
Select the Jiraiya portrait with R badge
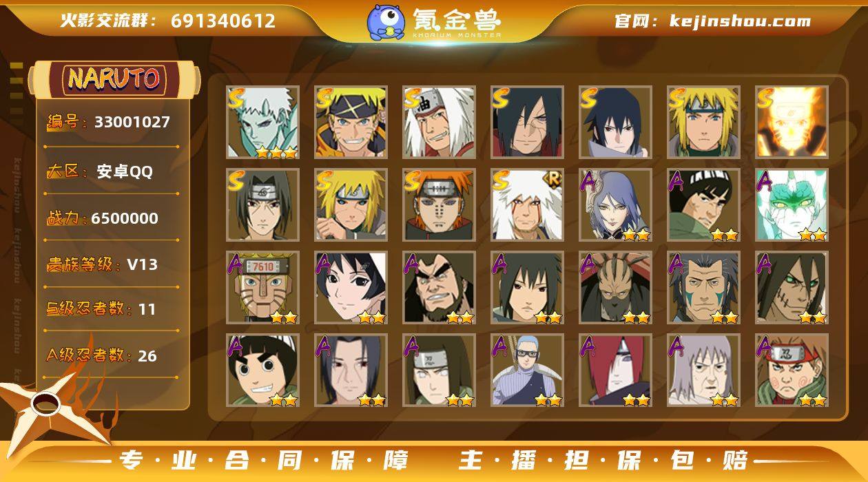click(527, 205)
